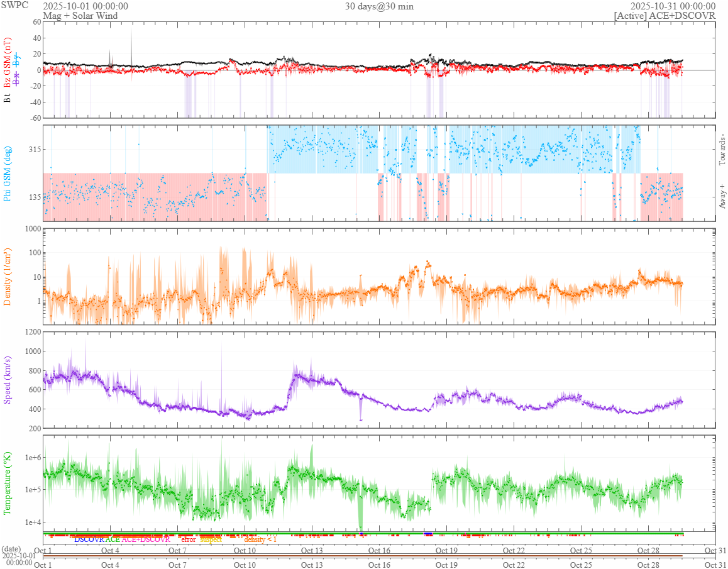The width and height of the screenshot is (728, 569).
Task: Click the Speed (km/s) axis label
Action: [8, 379]
